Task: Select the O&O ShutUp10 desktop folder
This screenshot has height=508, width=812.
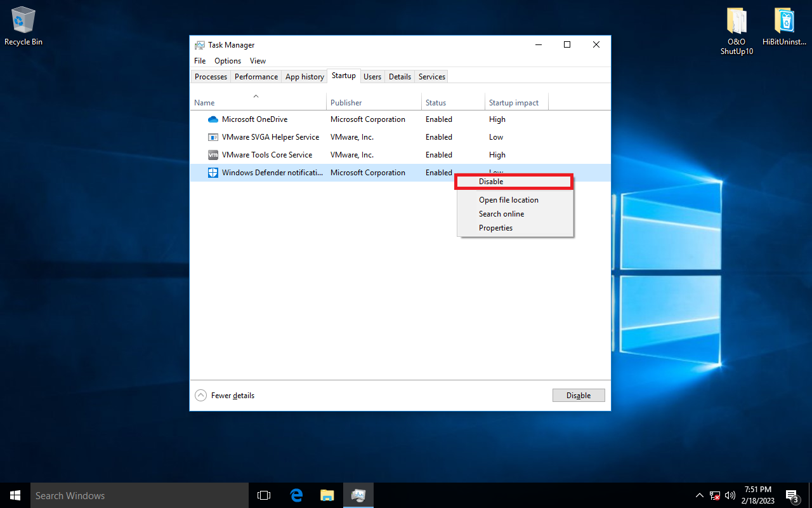Action: click(x=737, y=32)
